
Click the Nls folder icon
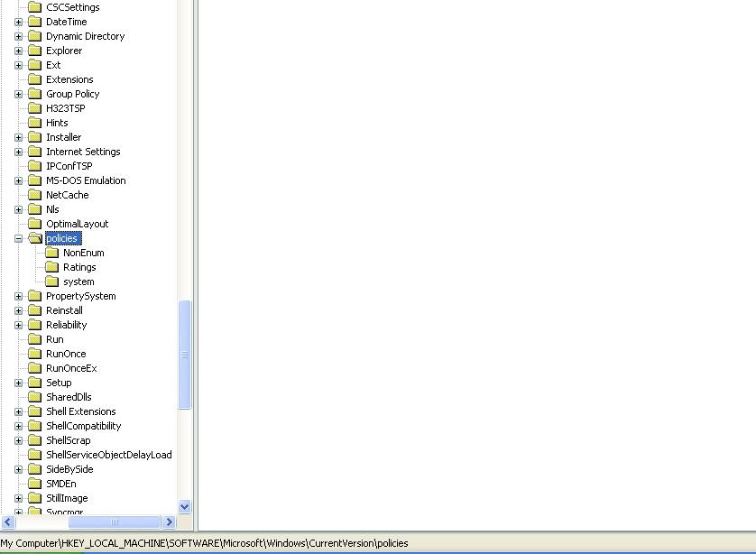pos(34,209)
